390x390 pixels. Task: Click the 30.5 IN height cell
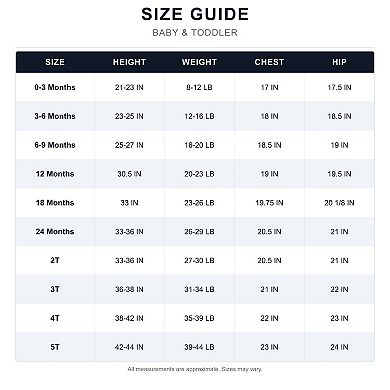(129, 174)
